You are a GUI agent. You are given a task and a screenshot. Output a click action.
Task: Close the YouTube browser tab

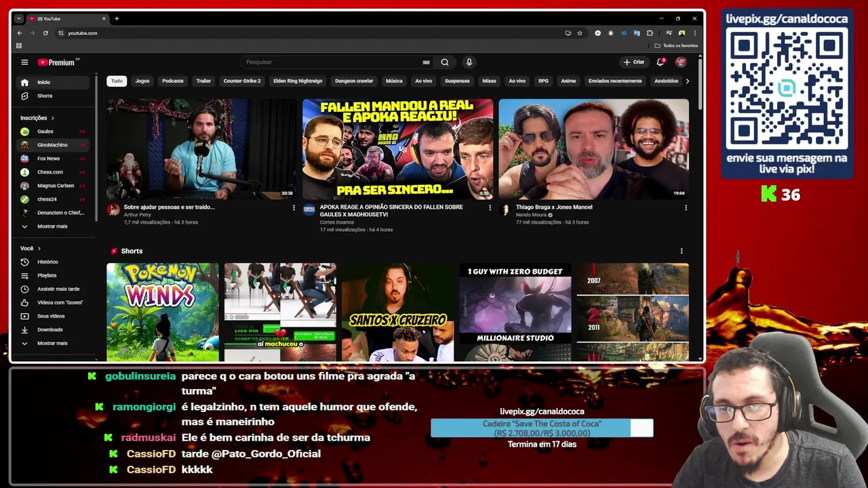point(104,18)
